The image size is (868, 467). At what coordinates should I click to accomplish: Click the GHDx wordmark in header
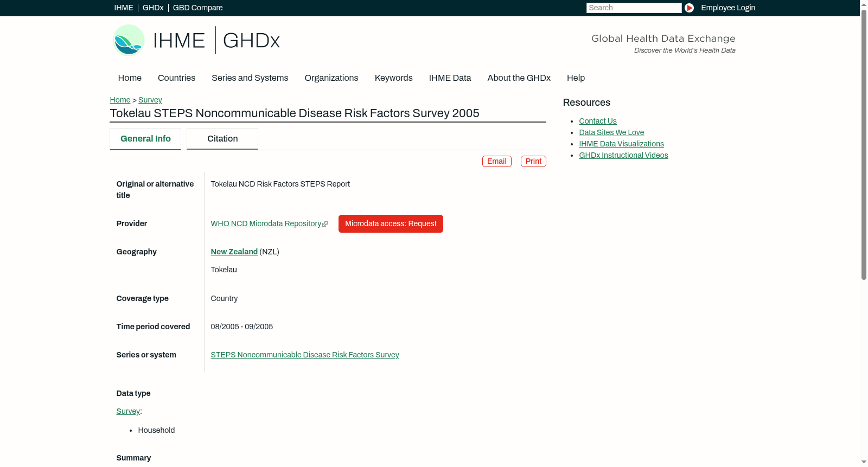click(x=251, y=41)
